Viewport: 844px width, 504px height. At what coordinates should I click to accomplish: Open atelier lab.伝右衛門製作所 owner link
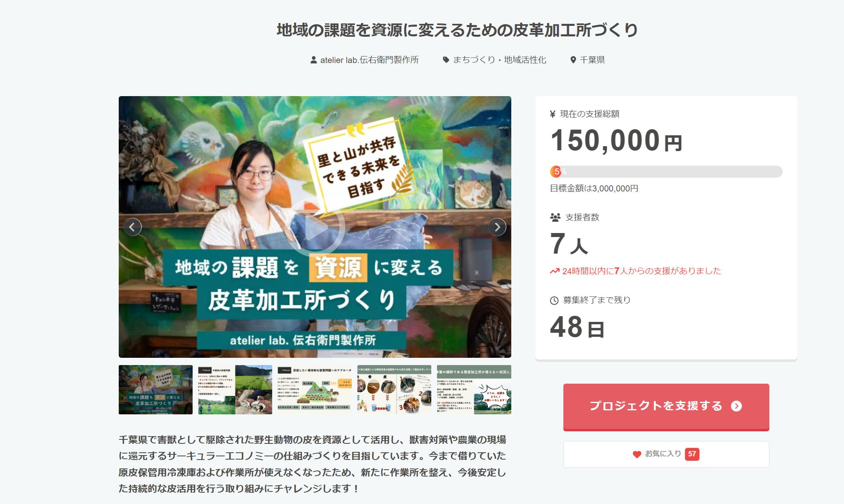370,60
